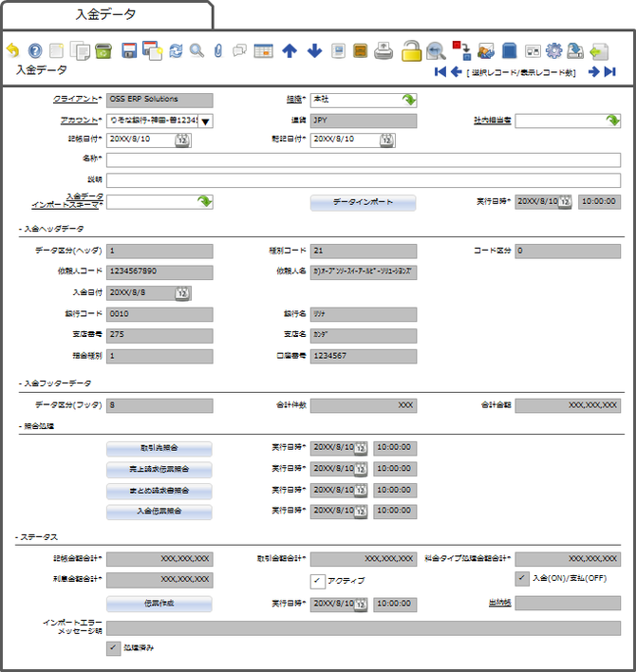Print using the printer icon
Screen dimensions: 636x672
click(x=383, y=51)
